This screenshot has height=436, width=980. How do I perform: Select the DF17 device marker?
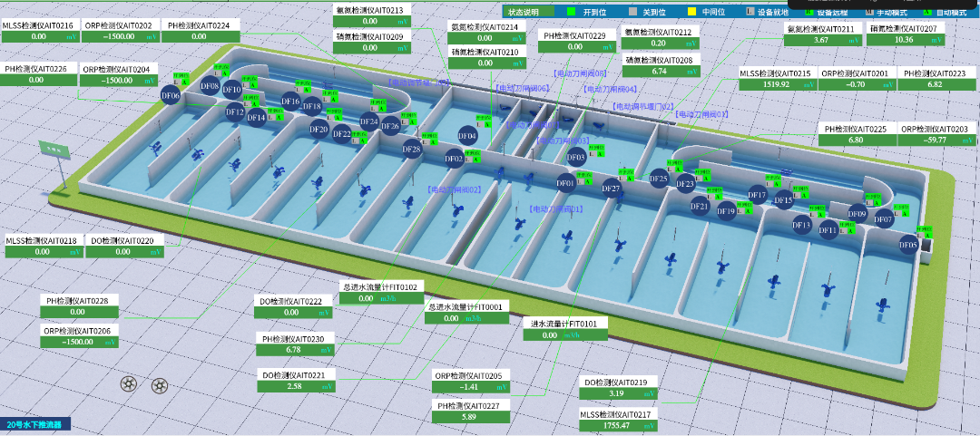click(x=758, y=194)
